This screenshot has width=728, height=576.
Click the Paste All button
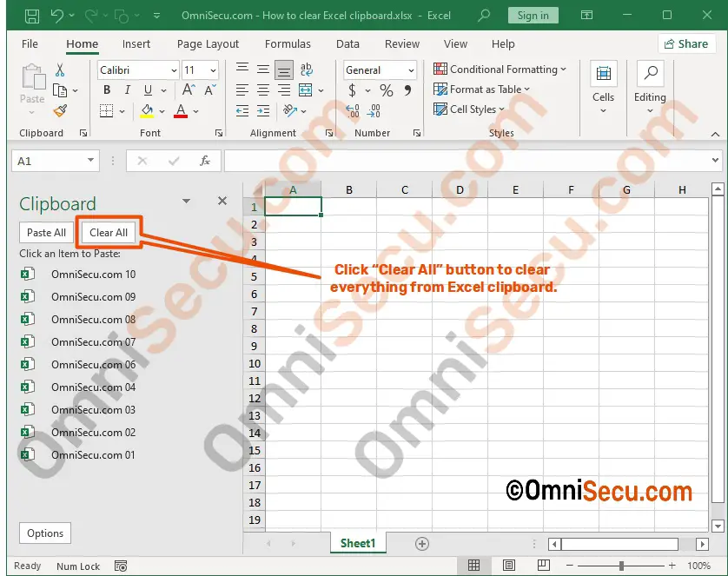point(46,233)
